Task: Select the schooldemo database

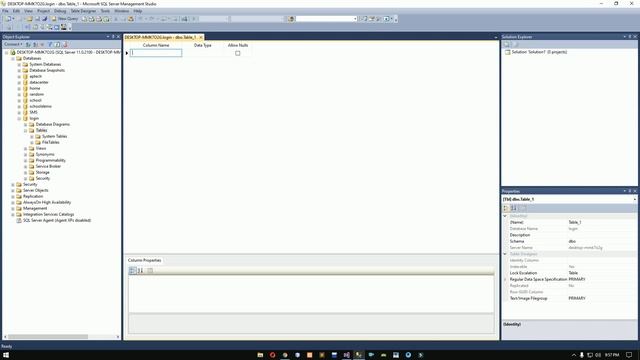Action: (x=40, y=106)
